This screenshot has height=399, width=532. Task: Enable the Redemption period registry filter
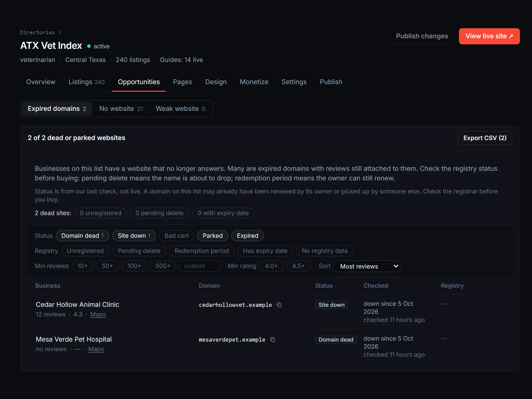[x=202, y=251]
